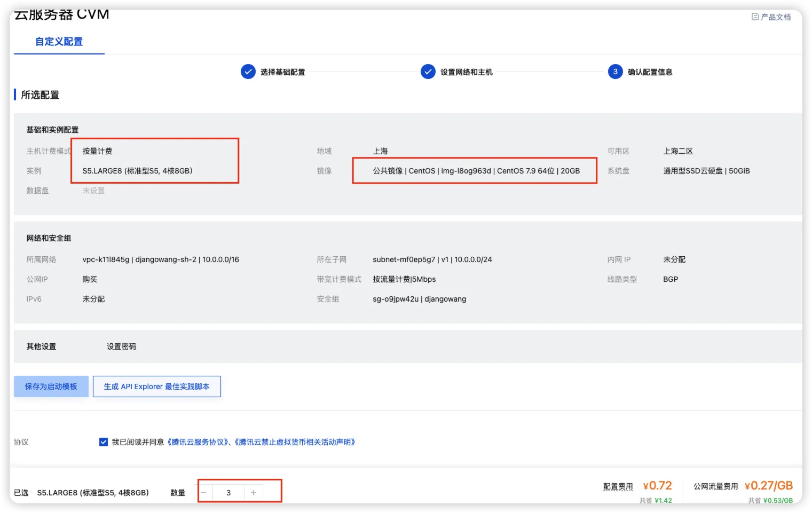Click the quantity input field showing 3
Screen dimensions: 812x513
(228, 493)
